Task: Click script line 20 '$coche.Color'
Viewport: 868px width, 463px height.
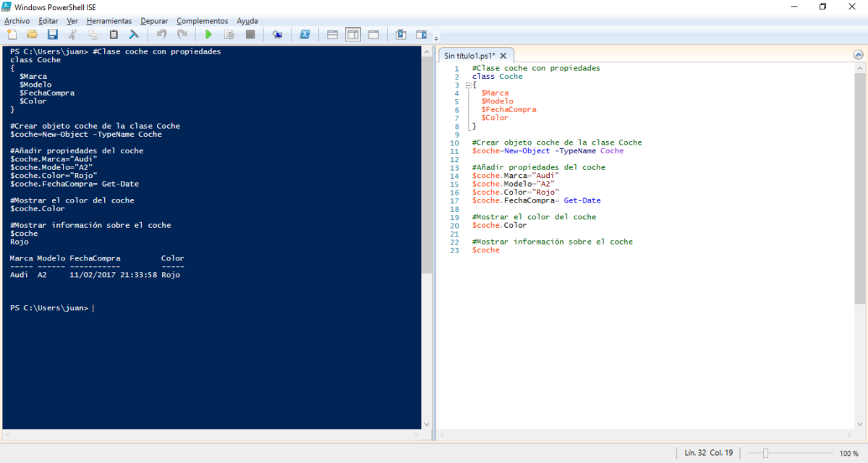Action: click(499, 225)
